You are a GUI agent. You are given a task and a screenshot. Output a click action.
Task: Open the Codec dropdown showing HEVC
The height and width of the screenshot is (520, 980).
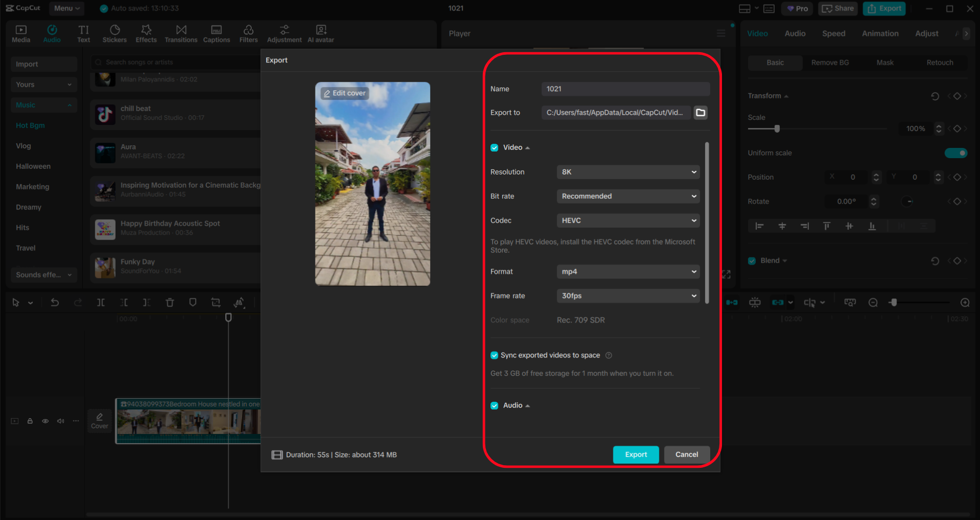pos(628,220)
